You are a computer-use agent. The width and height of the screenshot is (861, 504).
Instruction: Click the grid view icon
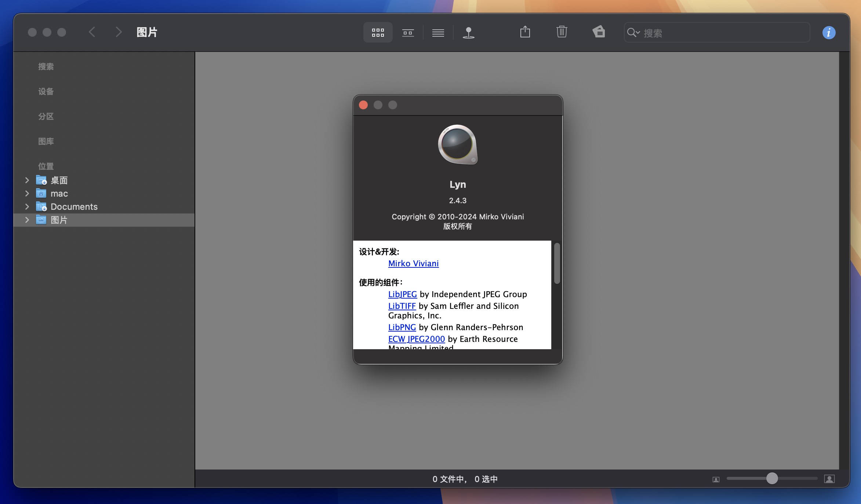tap(377, 32)
